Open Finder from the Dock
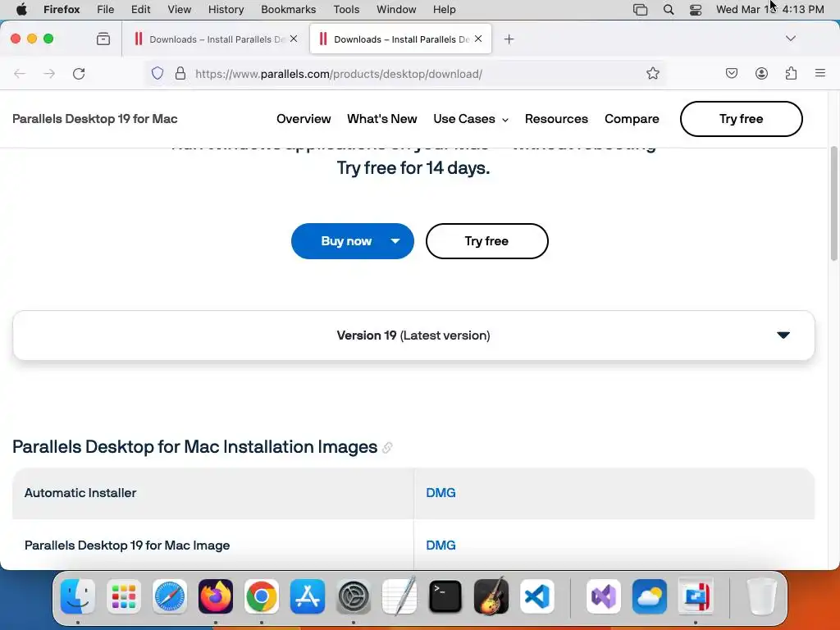 pos(78,596)
